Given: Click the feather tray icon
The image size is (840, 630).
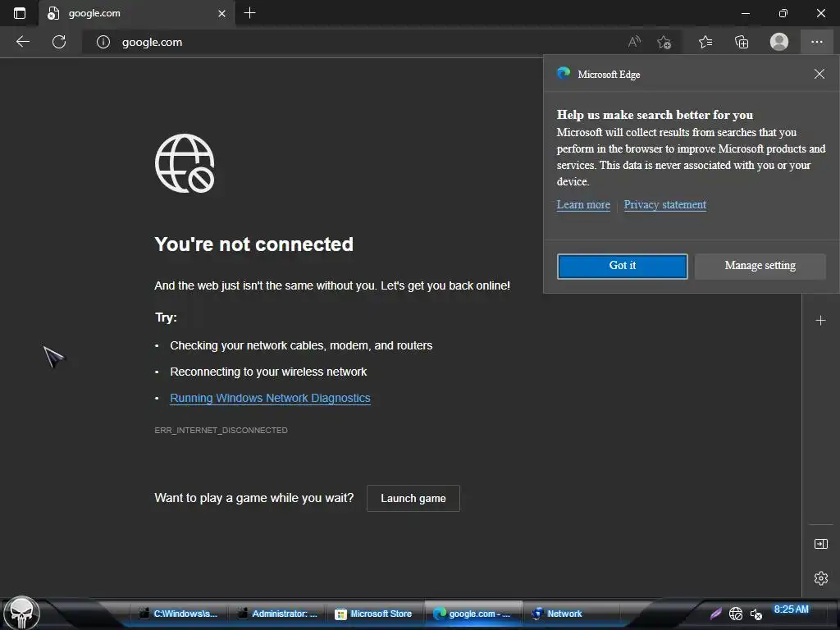Looking at the screenshot, I should pos(715,614).
